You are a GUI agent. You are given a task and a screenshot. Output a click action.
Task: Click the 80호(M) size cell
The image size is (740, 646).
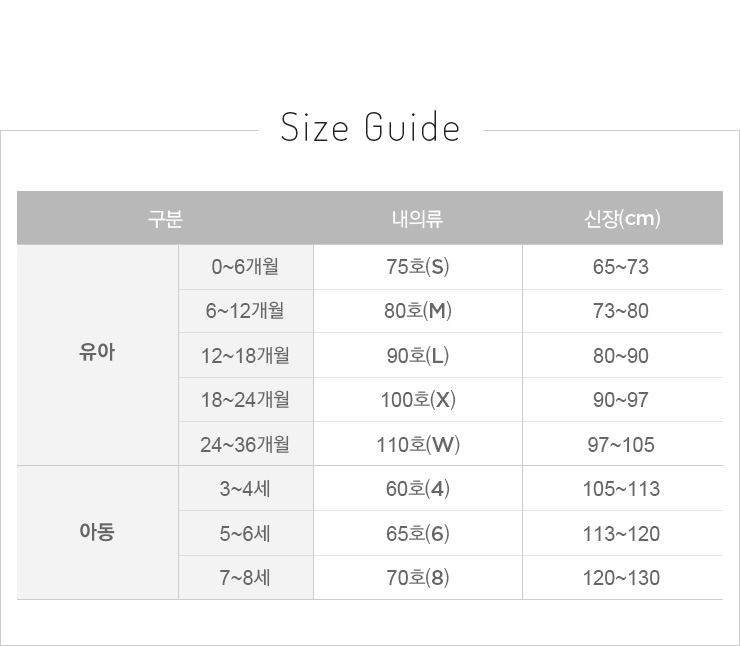coord(418,311)
